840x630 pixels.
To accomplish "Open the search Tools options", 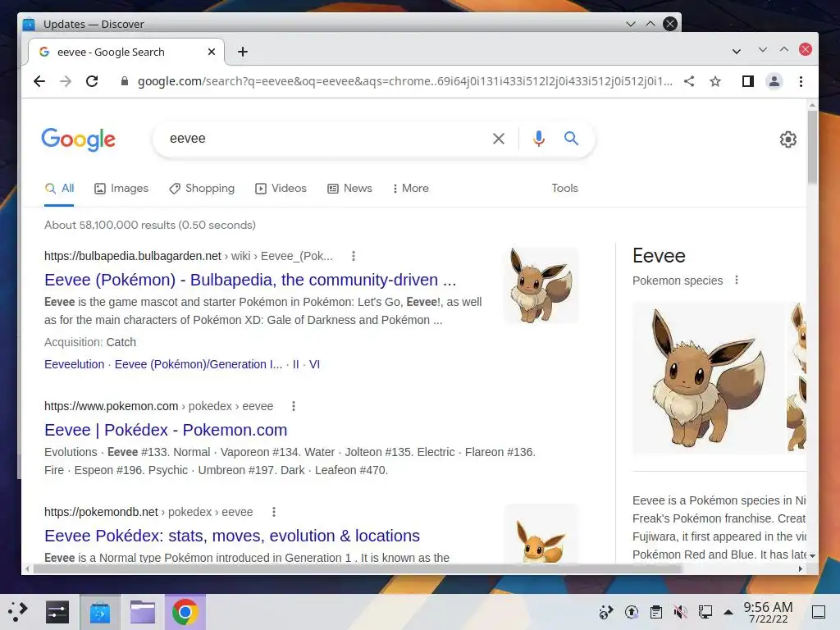I will pyautogui.click(x=564, y=189).
